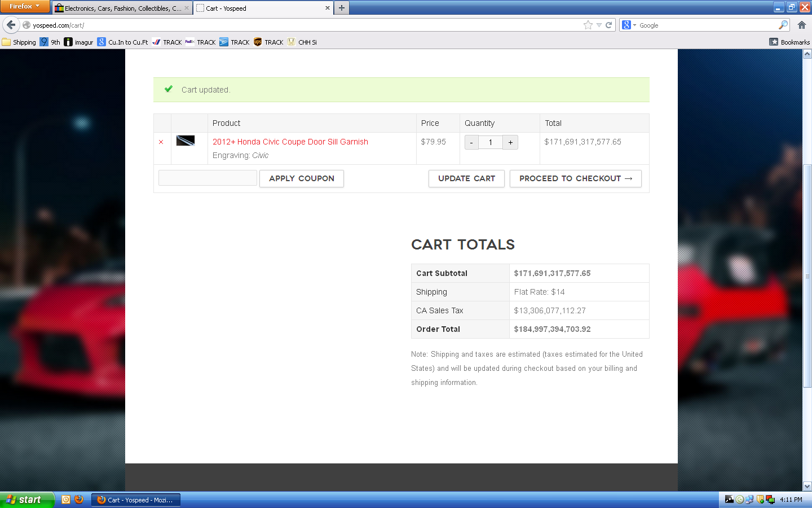
Task: Click the Google search field
Action: tap(707, 25)
